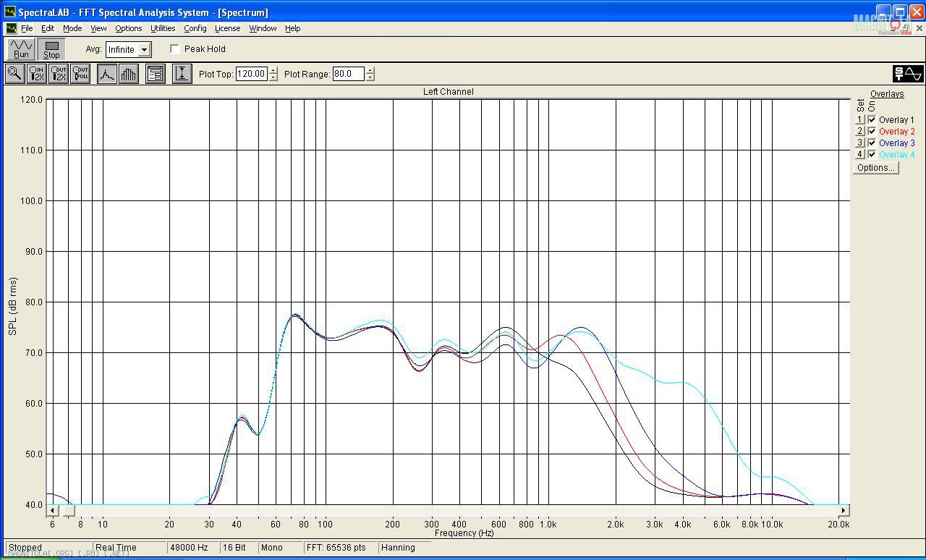Open the Avg Infinite dropdown
926x560 pixels.
tap(144, 50)
